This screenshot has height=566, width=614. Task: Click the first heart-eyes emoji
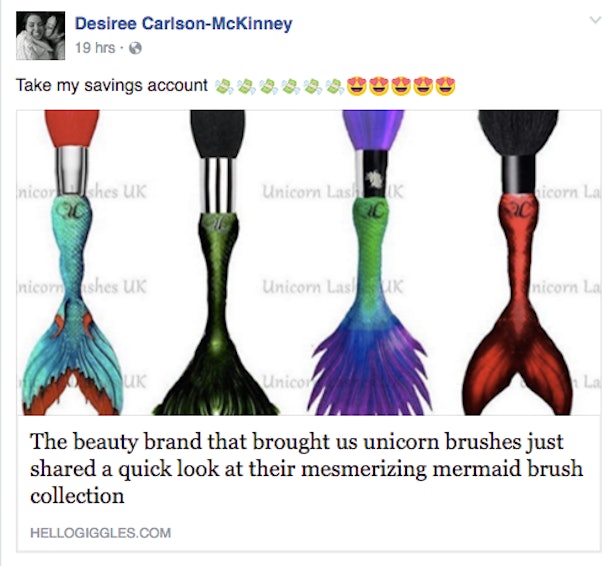(356, 86)
